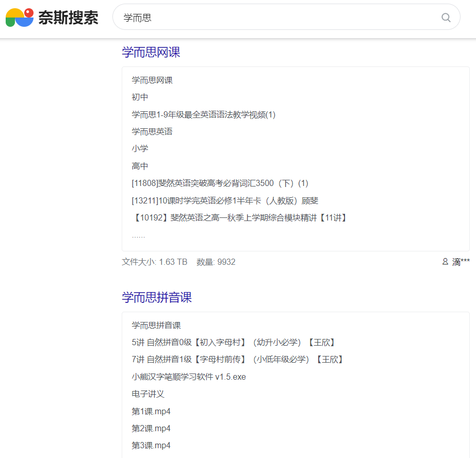Click the 奈斯搜索 site name text
476x458 pixels.
coord(68,18)
